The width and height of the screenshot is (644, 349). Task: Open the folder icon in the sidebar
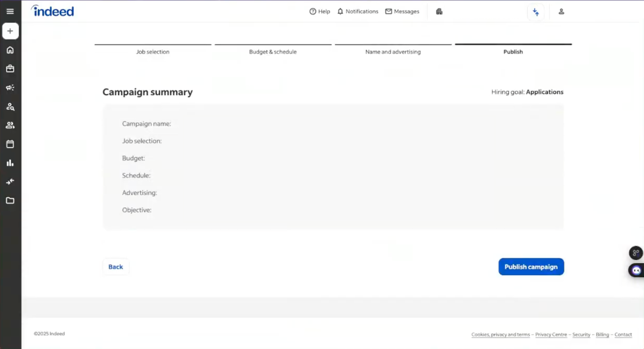coord(10,200)
